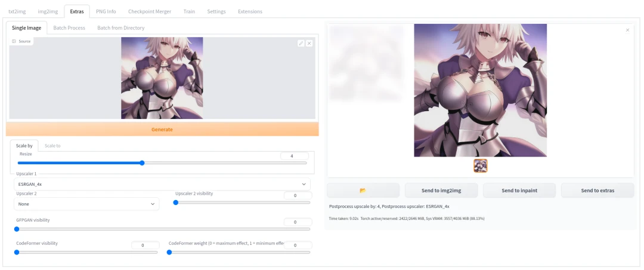
Task: Select the Scale by tab
Action: [x=24, y=146]
